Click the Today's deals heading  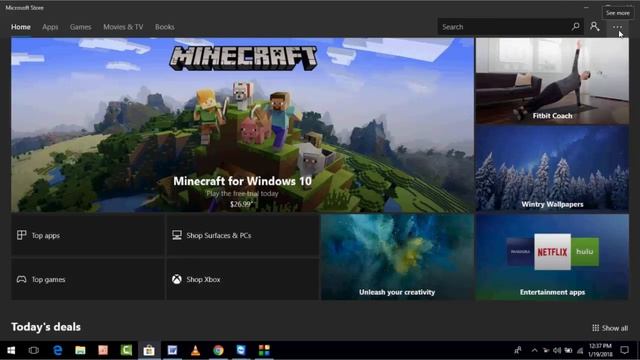point(46,327)
